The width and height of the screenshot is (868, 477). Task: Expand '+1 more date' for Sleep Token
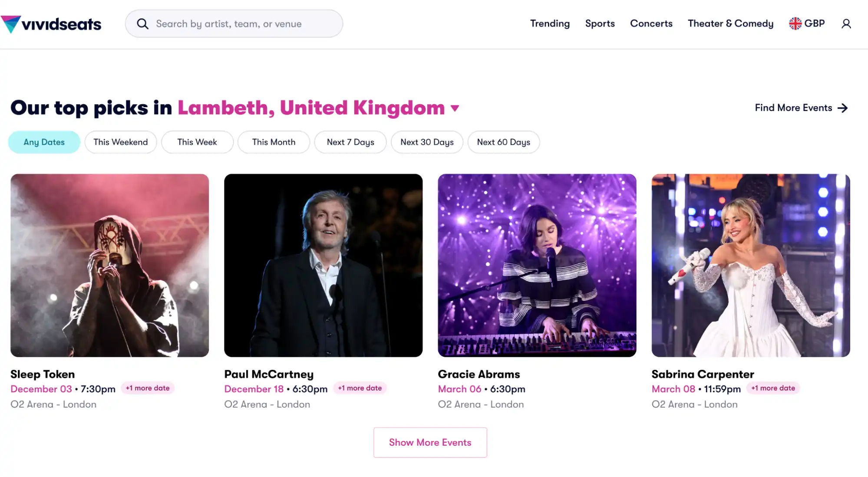(148, 388)
